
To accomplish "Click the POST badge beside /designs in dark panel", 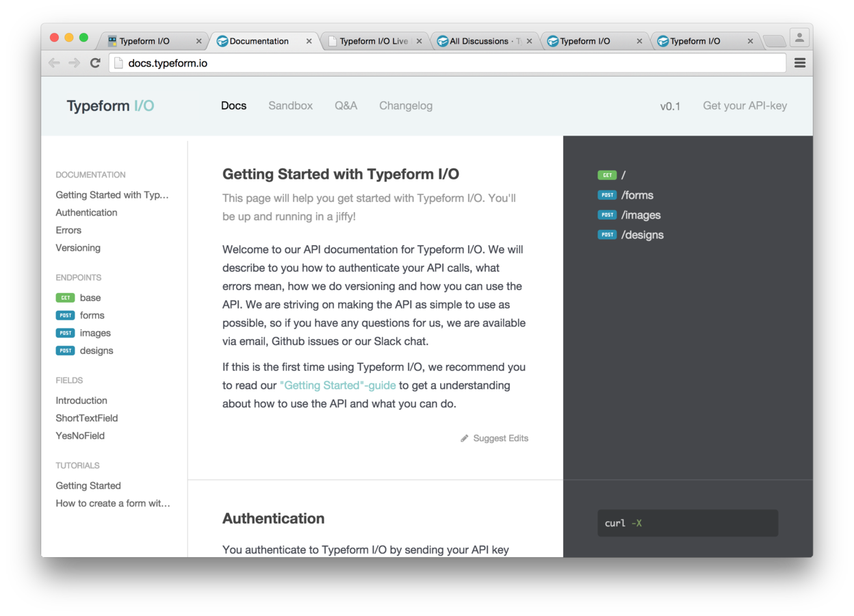I will 607,235.
